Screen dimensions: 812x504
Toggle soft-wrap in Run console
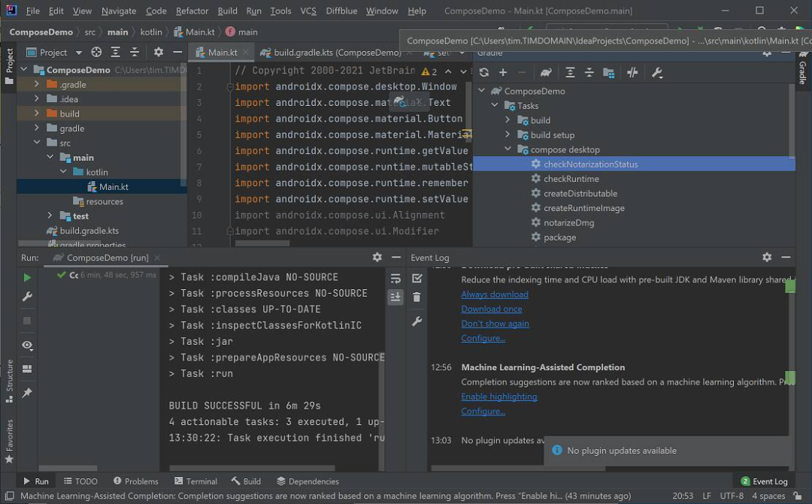pyautogui.click(x=395, y=277)
